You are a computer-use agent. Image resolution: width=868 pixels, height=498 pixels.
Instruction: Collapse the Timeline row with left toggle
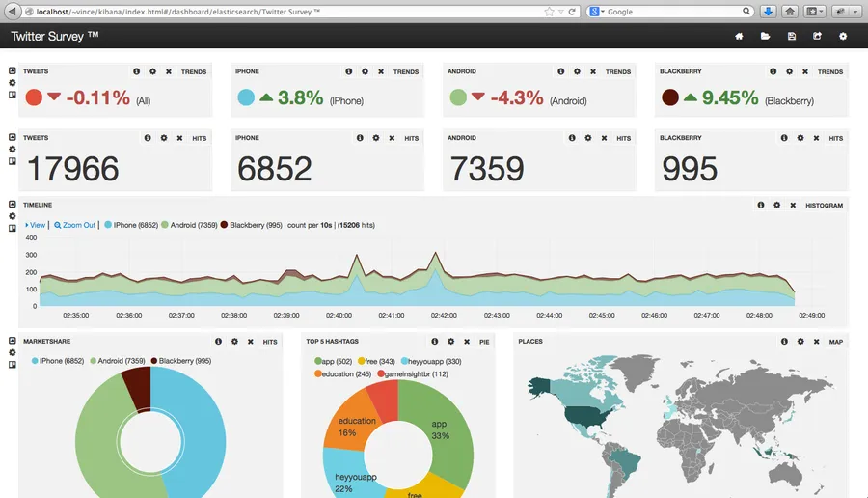coord(13,205)
